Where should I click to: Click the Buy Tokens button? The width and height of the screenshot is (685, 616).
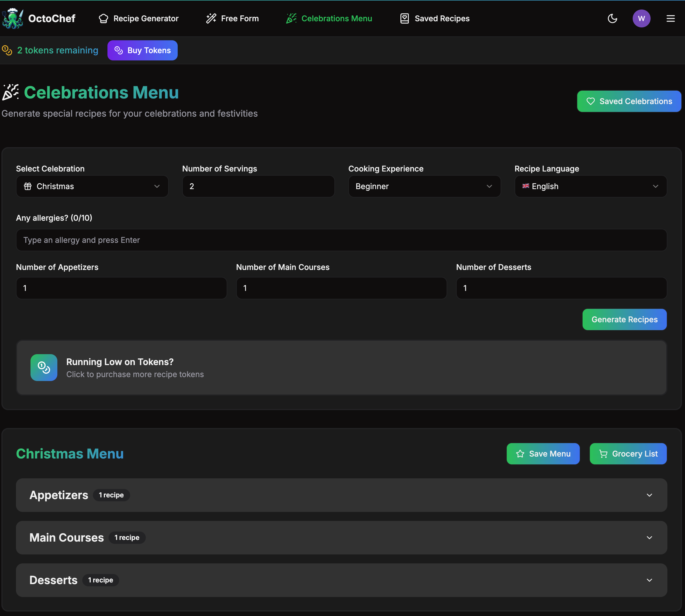pos(142,50)
